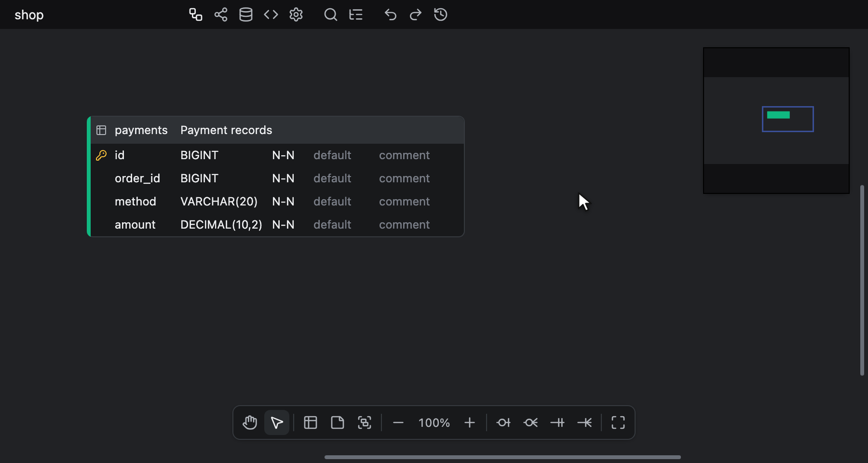Click the VARCHAR(20) data type field
The image size is (868, 463).
(x=219, y=202)
